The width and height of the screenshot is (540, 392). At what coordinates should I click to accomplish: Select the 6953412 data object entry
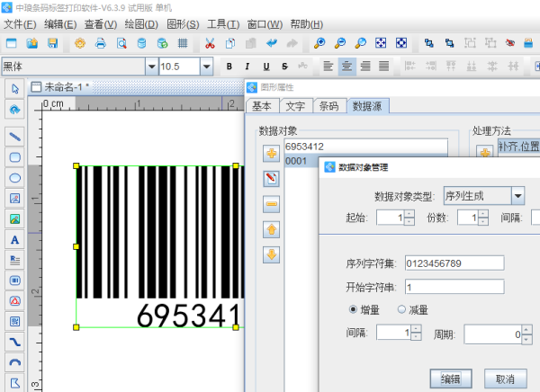[x=364, y=146]
